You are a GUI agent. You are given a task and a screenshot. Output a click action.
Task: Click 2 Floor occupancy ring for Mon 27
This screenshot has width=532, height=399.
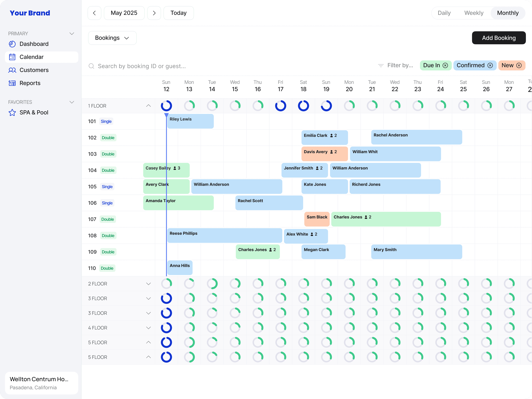(x=509, y=284)
